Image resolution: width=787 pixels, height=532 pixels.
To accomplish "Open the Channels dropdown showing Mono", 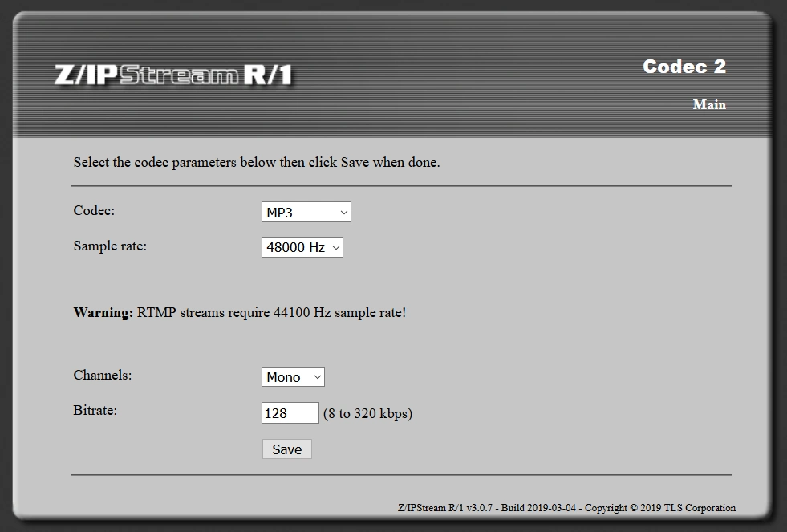I will 293,376.
